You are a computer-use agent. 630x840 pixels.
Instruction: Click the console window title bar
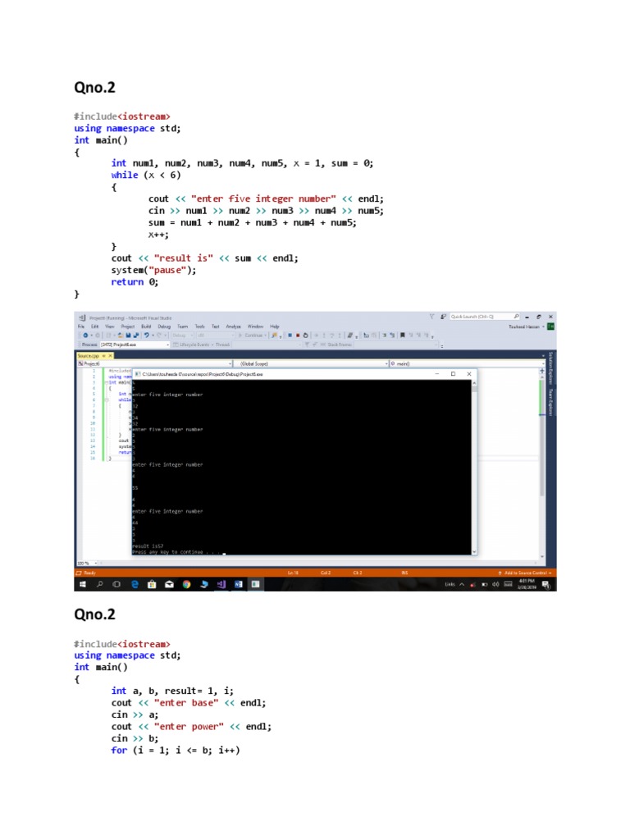[287, 373]
